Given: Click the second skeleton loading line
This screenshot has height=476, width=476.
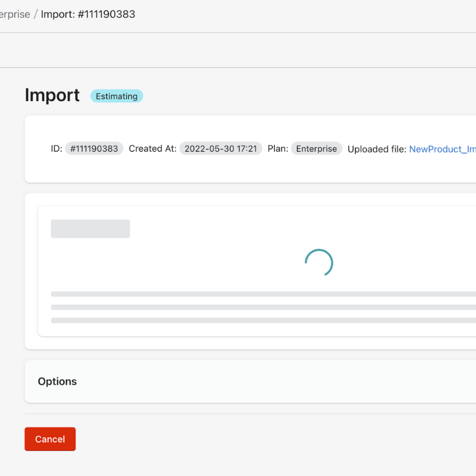Looking at the screenshot, I should (263, 307).
